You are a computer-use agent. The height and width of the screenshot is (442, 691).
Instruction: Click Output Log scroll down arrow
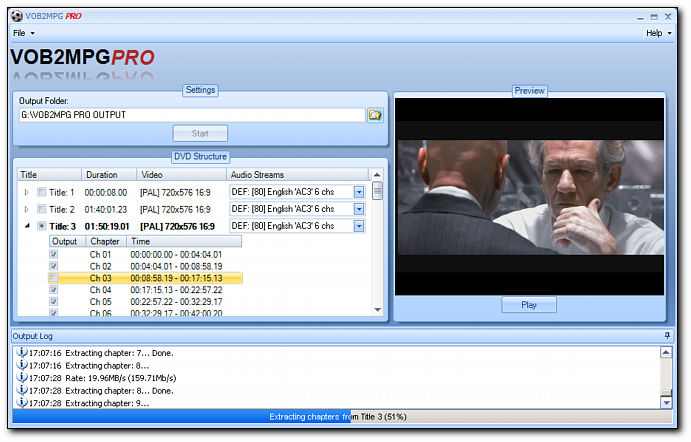tap(666, 402)
